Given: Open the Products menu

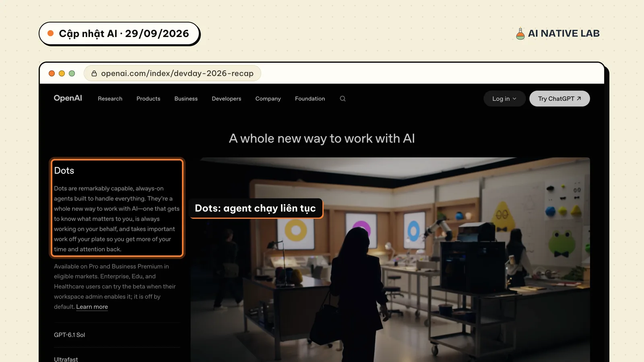Looking at the screenshot, I should coord(148,99).
